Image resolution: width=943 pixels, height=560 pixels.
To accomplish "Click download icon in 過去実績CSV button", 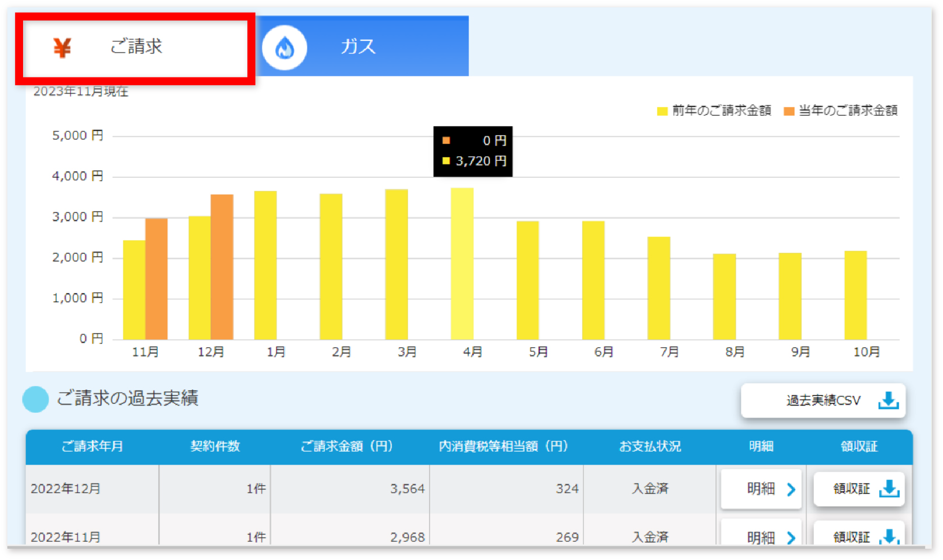I will pos(888,401).
